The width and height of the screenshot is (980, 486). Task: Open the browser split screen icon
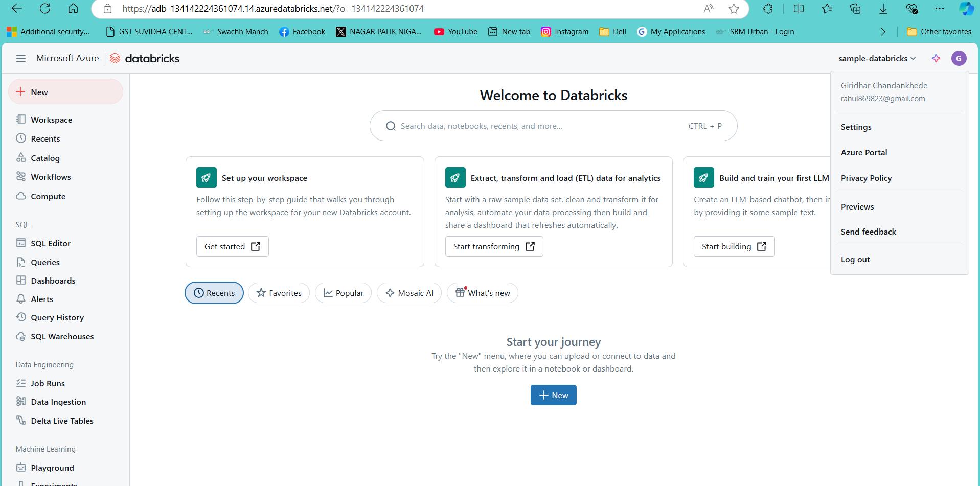799,9
